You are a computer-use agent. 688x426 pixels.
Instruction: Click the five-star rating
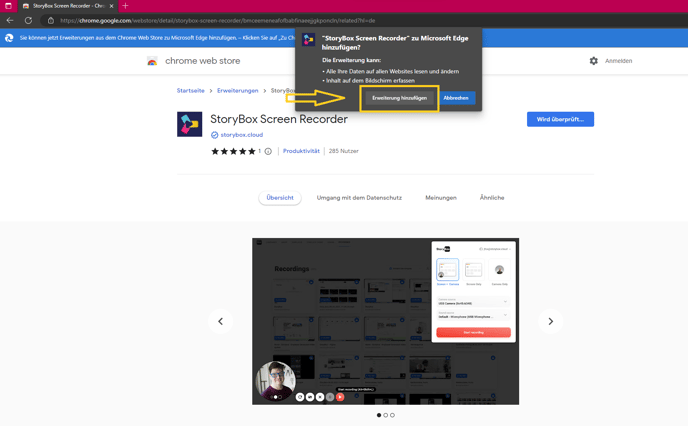click(x=233, y=151)
